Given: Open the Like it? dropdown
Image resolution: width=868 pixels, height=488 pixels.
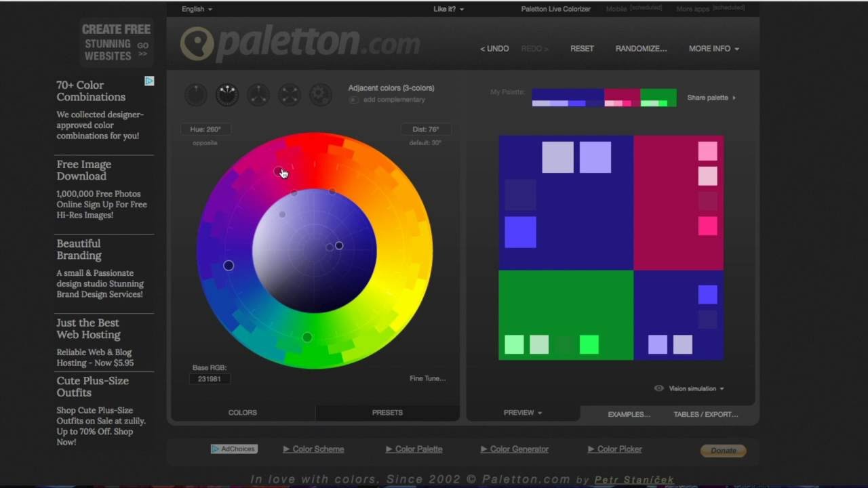Looking at the screenshot, I should [x=449, y=9].
